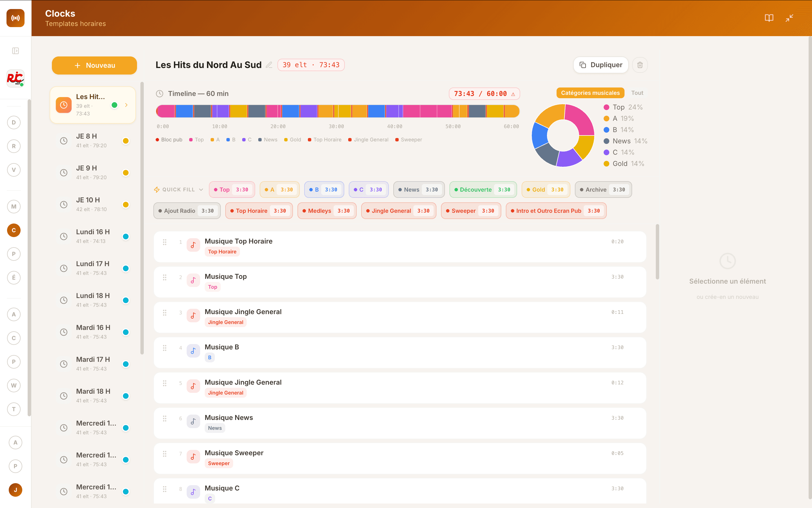The width and height of the screenshot is (812, 508).
Task: Expand chevron on Les Hit clock card
Action: click(126, 105)
